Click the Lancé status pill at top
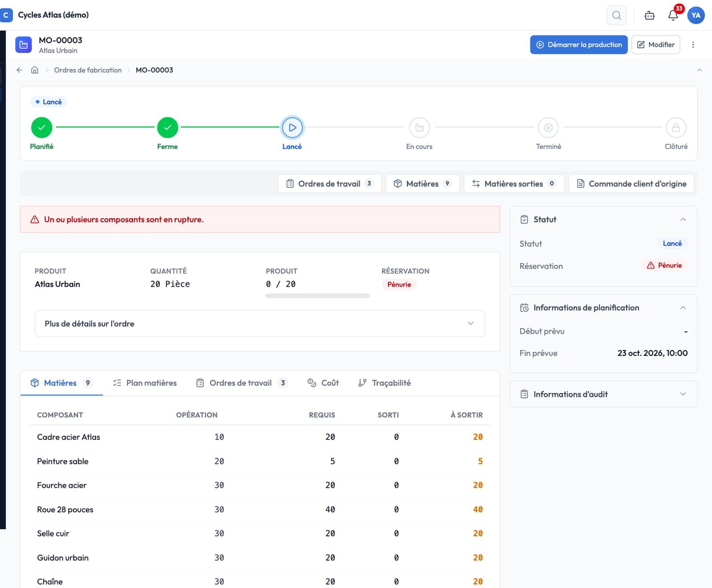 49,102
